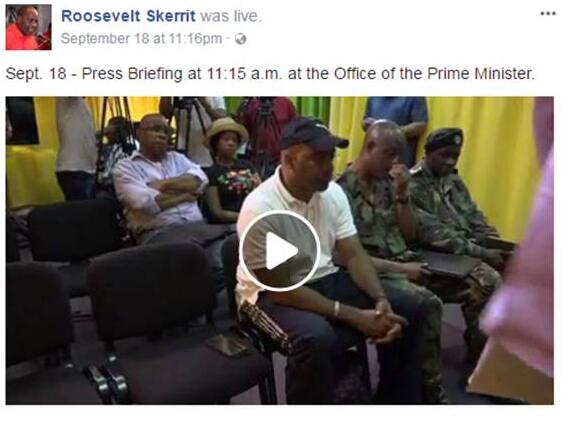Select the Press Briefing caption text
Image resolution: width=574 pixels, height=422 pixels.
(270, 74)
